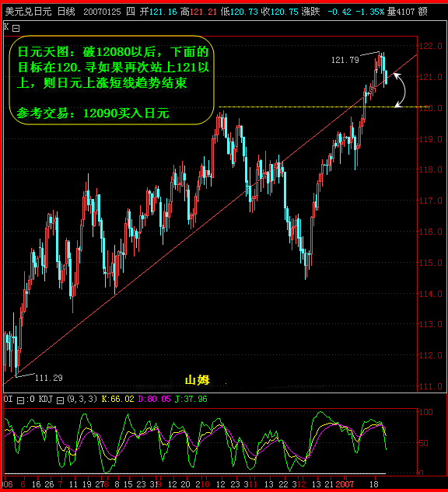Click the 122.0 price axis label
This screenshot has width=448, height=492.
pyautogui.click(x=430, y=46)
